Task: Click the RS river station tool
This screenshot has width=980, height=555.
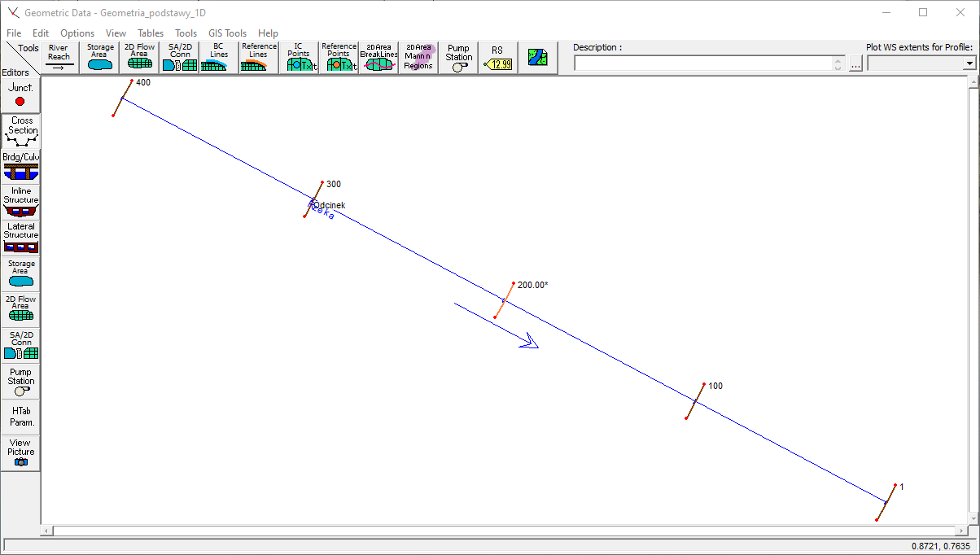Action: [x=497, y=58]
